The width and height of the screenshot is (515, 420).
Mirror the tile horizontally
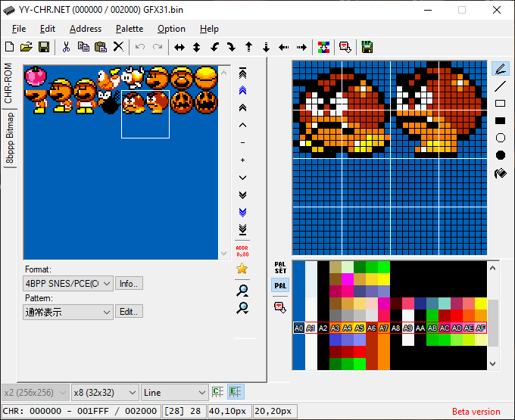[x=179, y=47]
